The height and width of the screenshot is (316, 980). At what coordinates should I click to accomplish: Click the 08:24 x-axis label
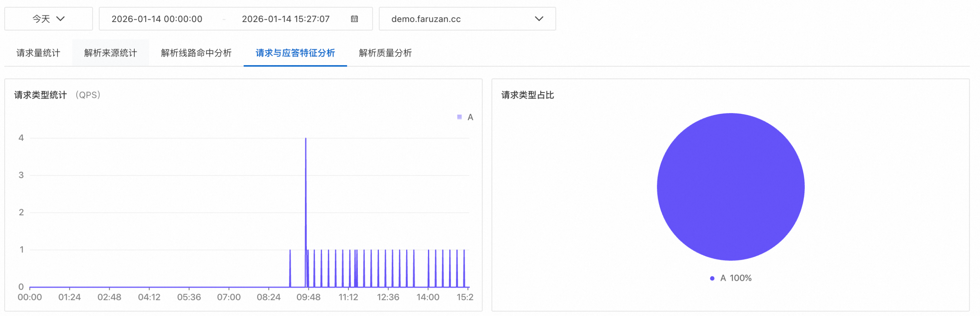tap(269, 297)
